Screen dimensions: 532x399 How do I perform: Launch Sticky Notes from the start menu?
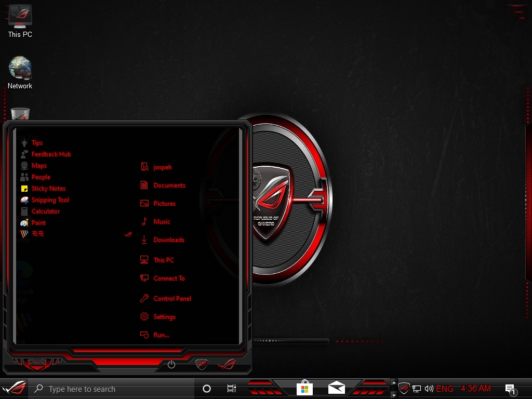48,189
